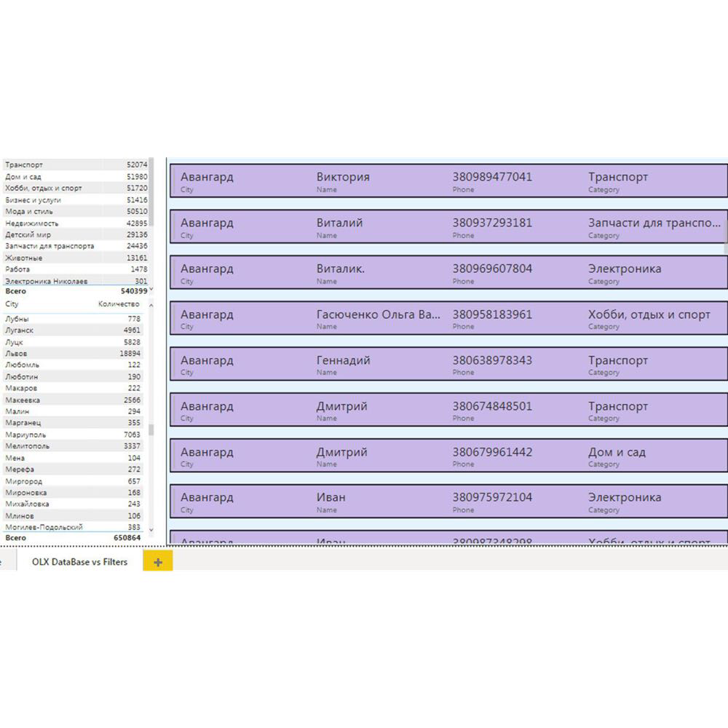The height and width of the screenshot is (728, 728).
Task: Click the name Гасюченко Ольга on the card
Action: point(379,314)
